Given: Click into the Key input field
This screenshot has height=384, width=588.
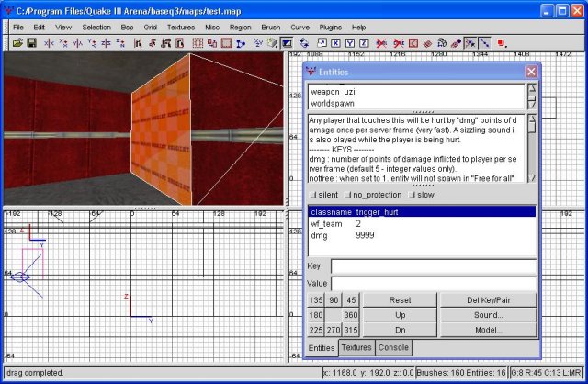Looking at the screenshot, I should pyautogui.click(x=434, y=266).
